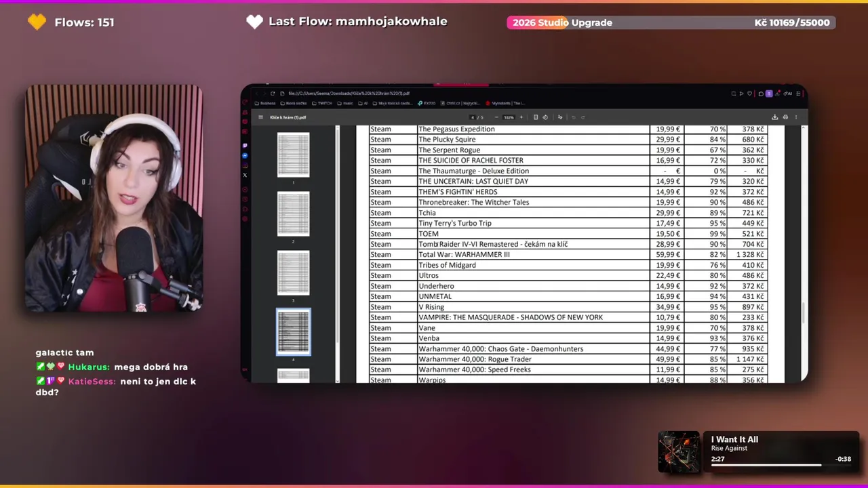
Task: Click the KatieSess chat username
Action: (92, 382)
